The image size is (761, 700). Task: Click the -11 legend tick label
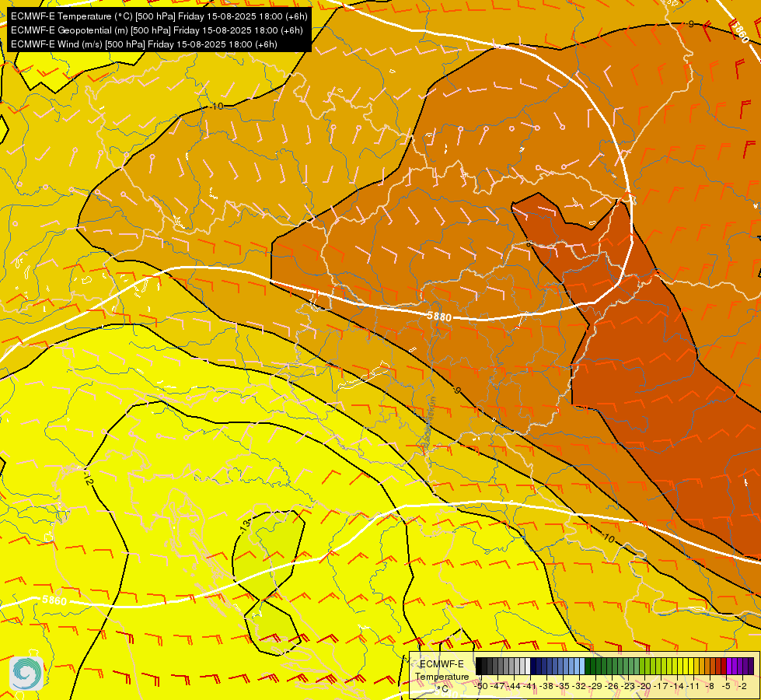tap(693, 686)
